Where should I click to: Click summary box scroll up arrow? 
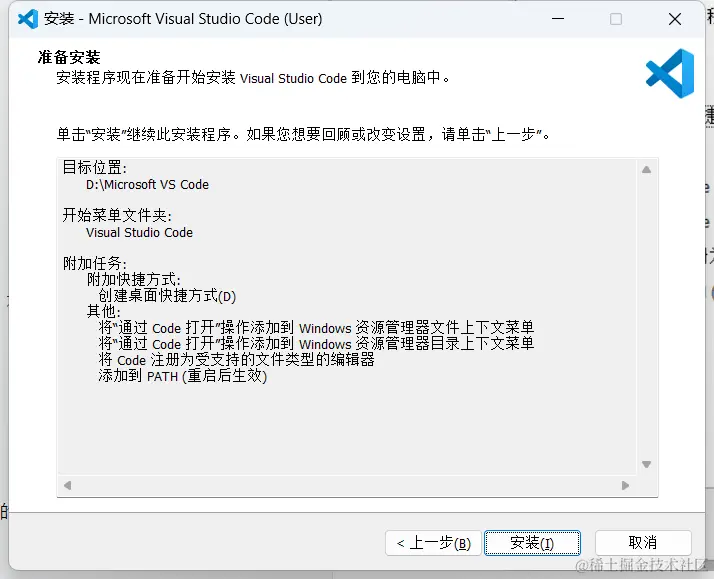click(646, 170)
